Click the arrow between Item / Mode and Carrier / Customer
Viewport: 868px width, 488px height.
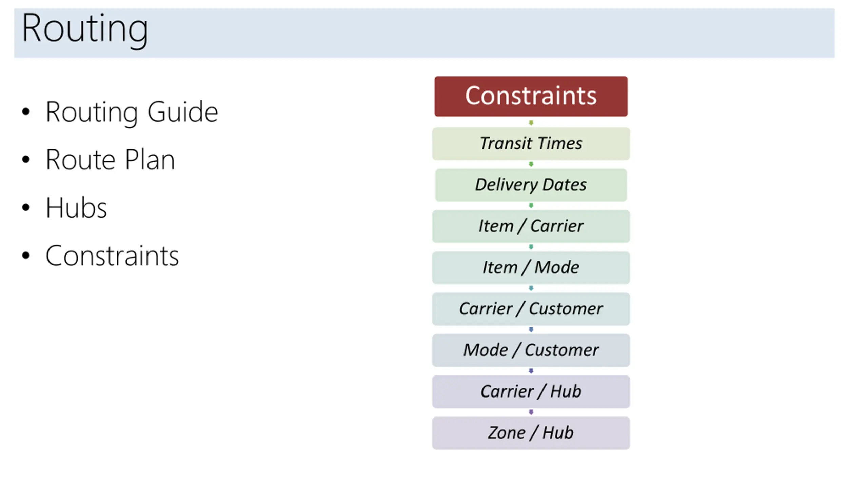coord(531,288)
